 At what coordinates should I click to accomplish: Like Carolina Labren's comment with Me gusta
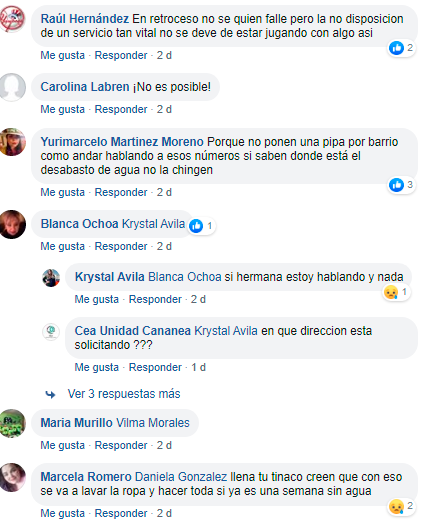click(62, 109)
